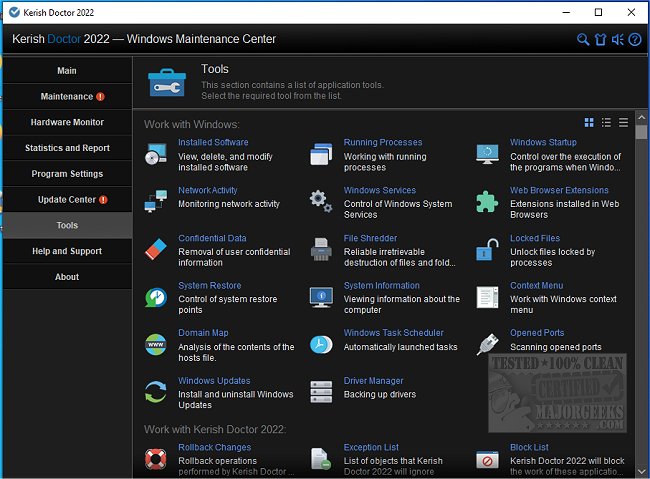Open help via the question mark icon
This screenshot has width=650, height=479.
(x=634, y=40)
